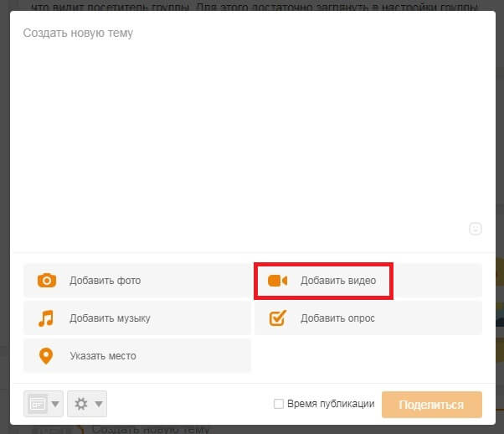Viewport: 504px width, 434px height.
Task: Click the orange Поделиться button
Action: pyautogui.click(x=432, y=405)
